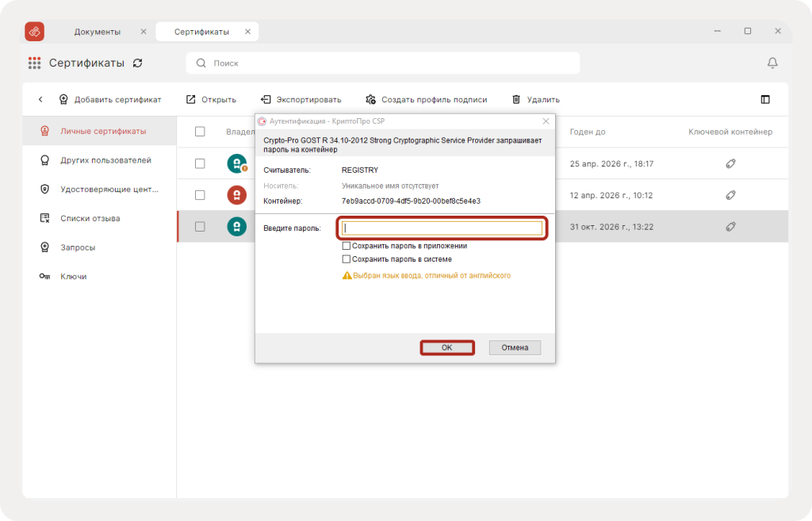
Task: Click Добавить сертификат toolbar button
Action: pos(109,99)
